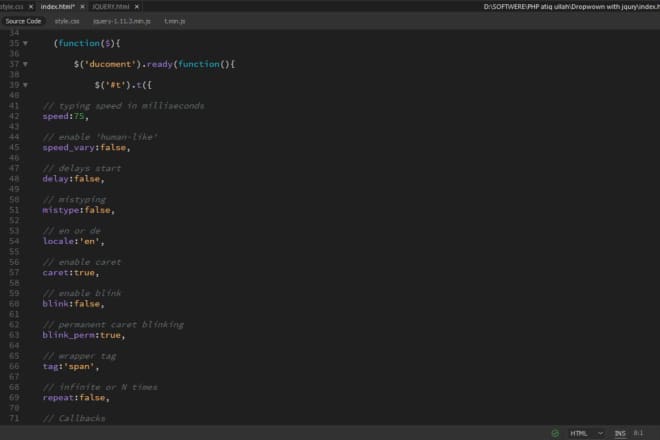660x440 pixels.
Task: Click the 'enable caret' comment
Action: [x=82, y=262]
